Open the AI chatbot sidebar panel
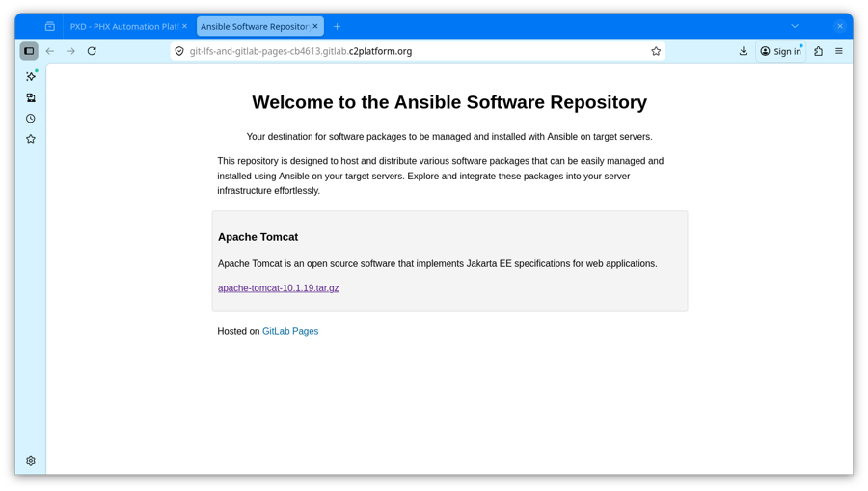Image resolution: width=868 pixels, height=491 pixels. click(31, 76)
